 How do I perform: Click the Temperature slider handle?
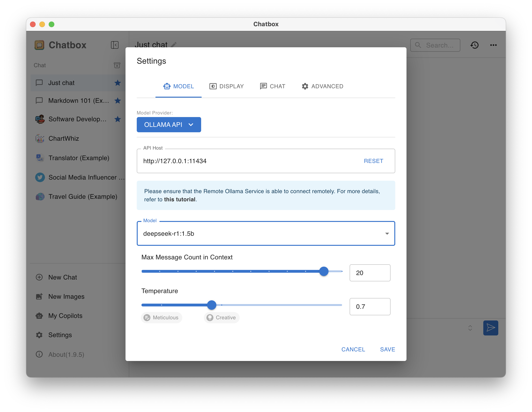pyautogui.click(x=212, y=305)
